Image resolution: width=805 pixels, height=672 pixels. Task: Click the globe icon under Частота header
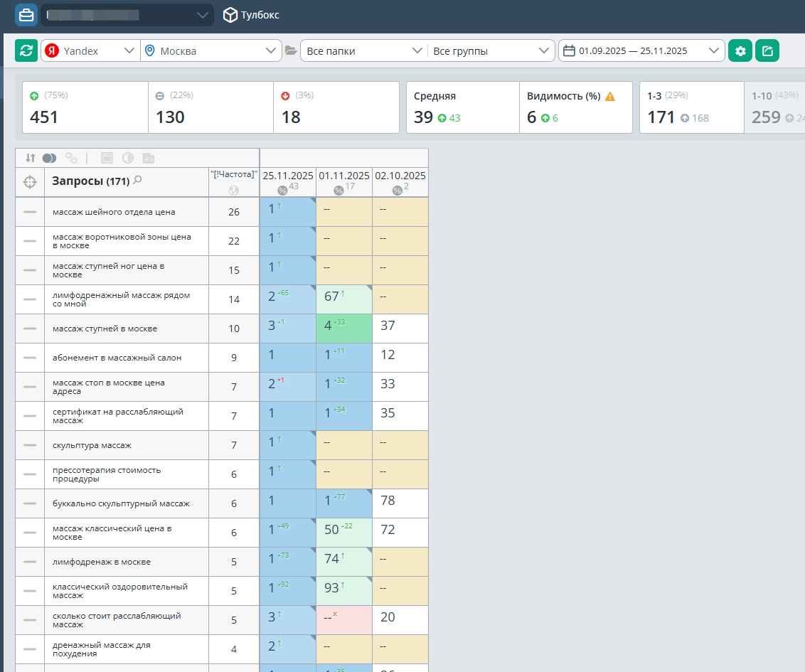pos(233,191)
